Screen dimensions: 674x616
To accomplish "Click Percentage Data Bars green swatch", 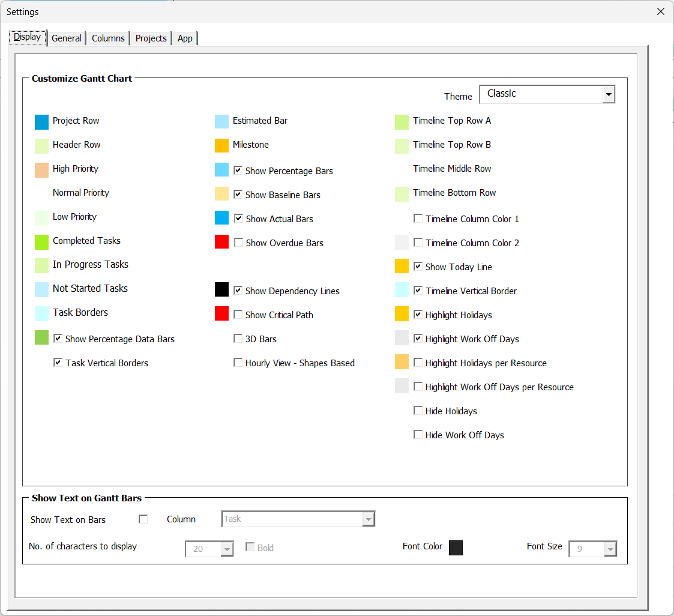I will coord(41,337).
